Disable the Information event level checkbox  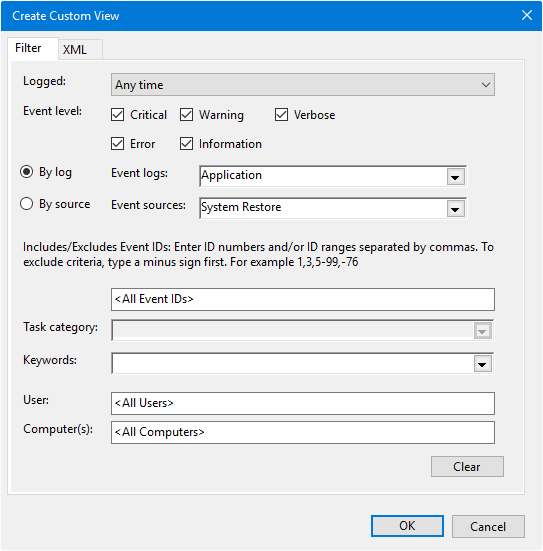(x=186, y=144)
